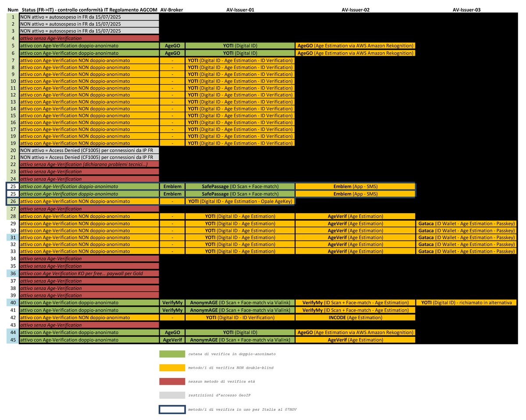Click the status cell mentioning 'dichiarano problemi tecnici'
The image size is (526, 420).
[x=89, y=164]
